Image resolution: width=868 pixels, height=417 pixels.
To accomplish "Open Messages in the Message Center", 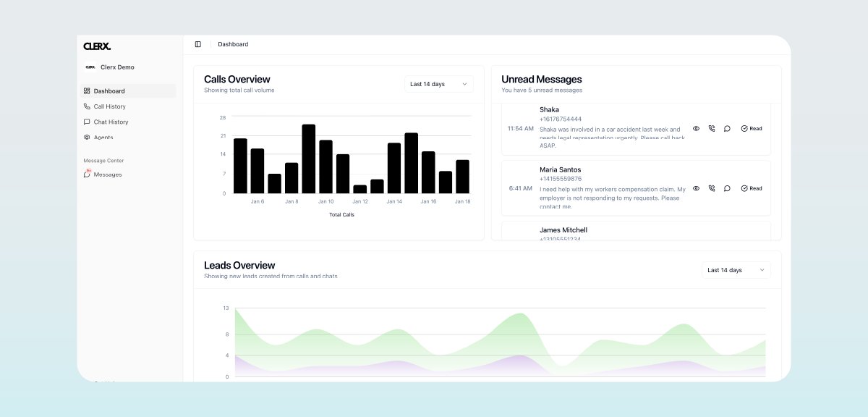I will [128, 174].
